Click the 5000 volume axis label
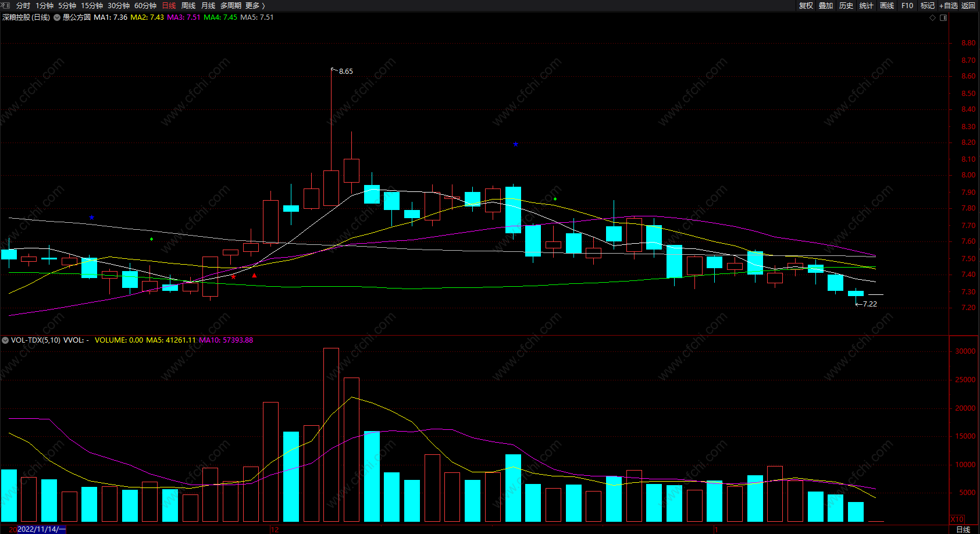980x534 pixels. (968, 493)
